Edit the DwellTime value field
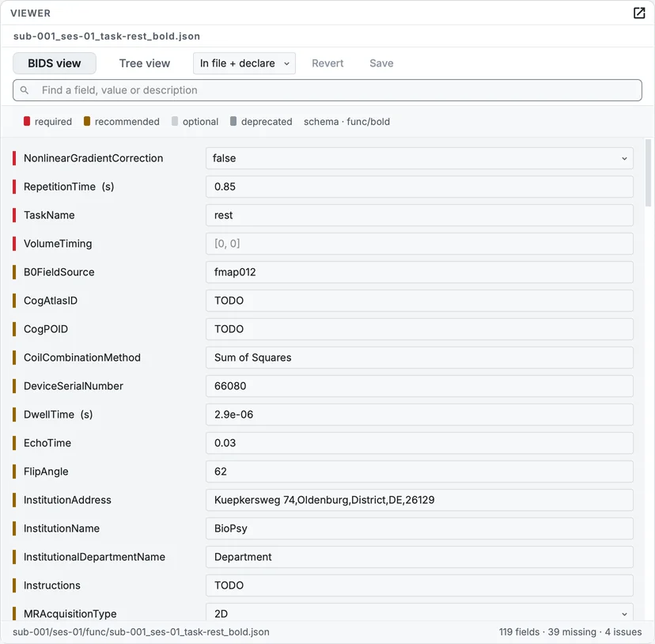The height and width of the screenshot is (644, 655). tap(419, 414)
